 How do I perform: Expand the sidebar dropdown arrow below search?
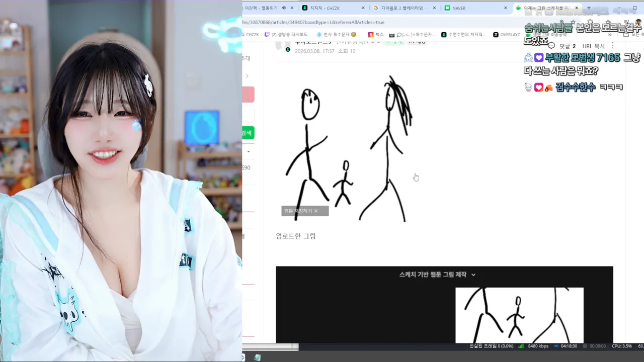[248, 151]
